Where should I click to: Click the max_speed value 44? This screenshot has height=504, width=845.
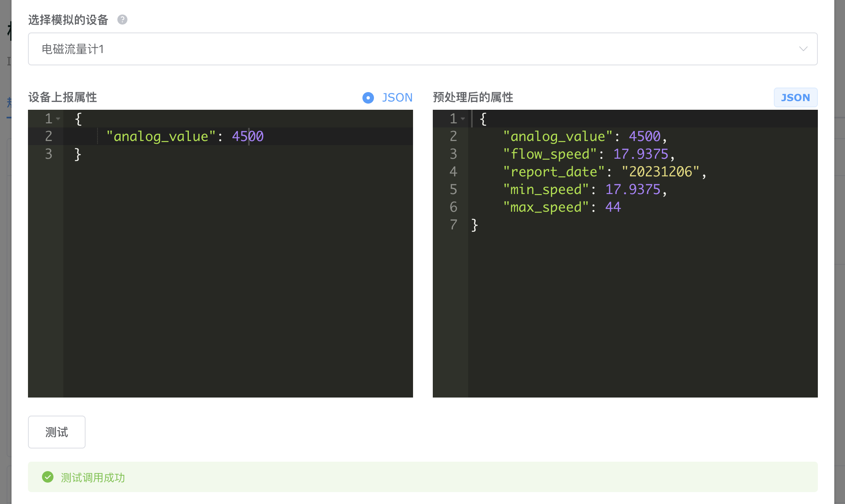613,207
